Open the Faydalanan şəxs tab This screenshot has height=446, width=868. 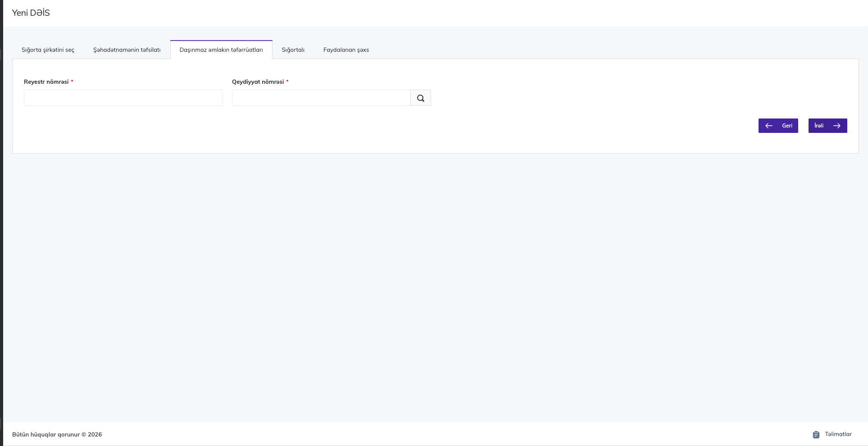coord(346,50)
